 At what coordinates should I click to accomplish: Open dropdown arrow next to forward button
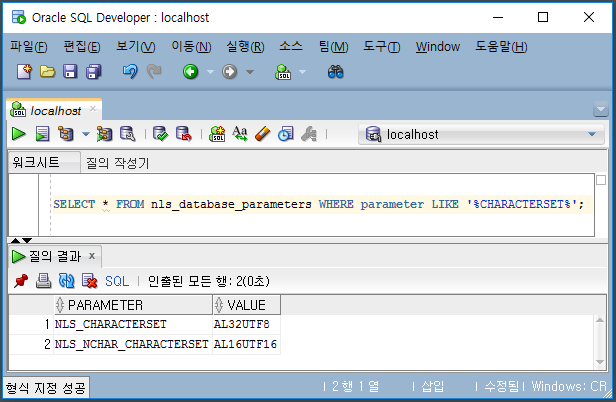250,72
